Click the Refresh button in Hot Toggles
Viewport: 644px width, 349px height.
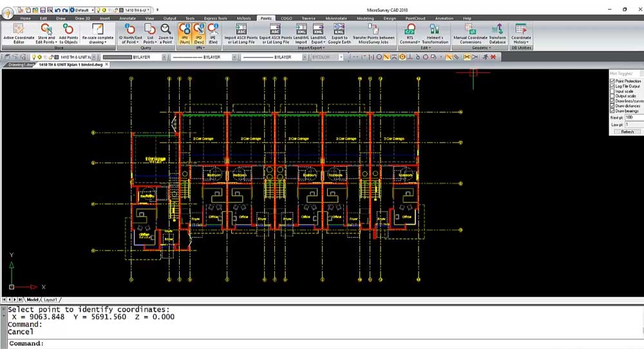[x=627, y=131]
